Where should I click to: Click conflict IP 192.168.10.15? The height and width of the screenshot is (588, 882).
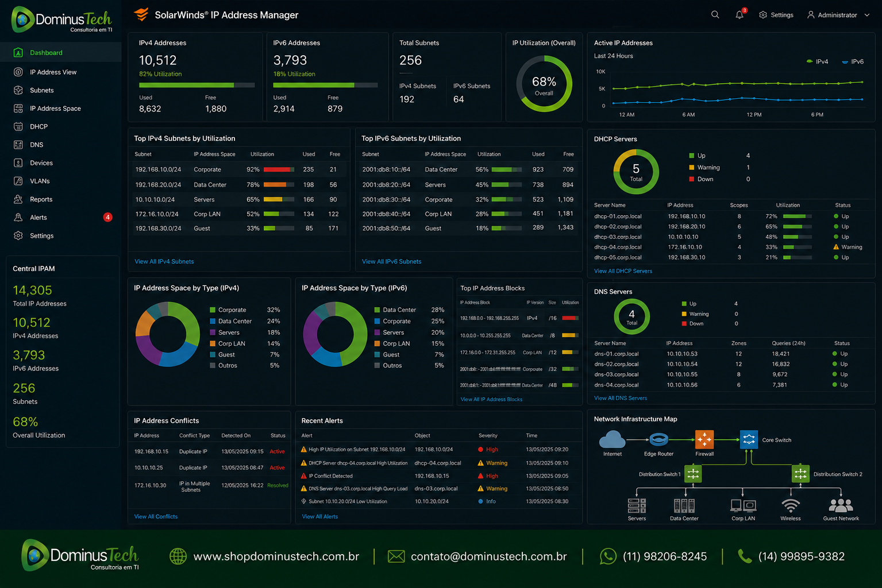tap(151, 451)
